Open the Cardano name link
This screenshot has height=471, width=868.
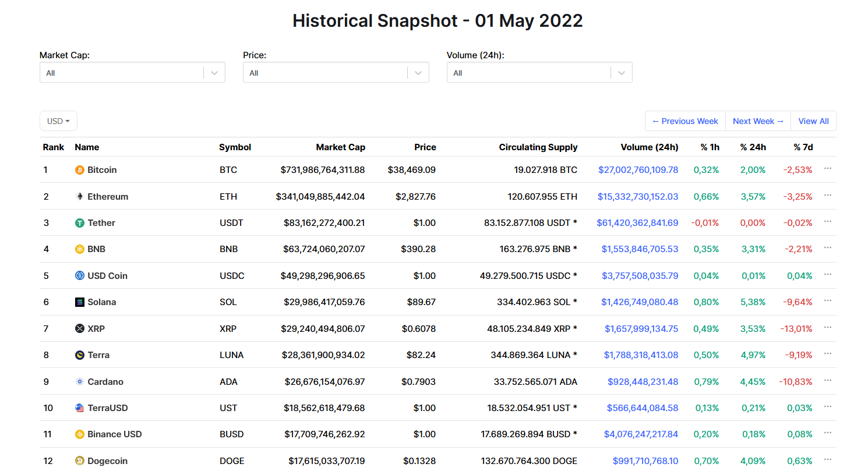(105, 382)
